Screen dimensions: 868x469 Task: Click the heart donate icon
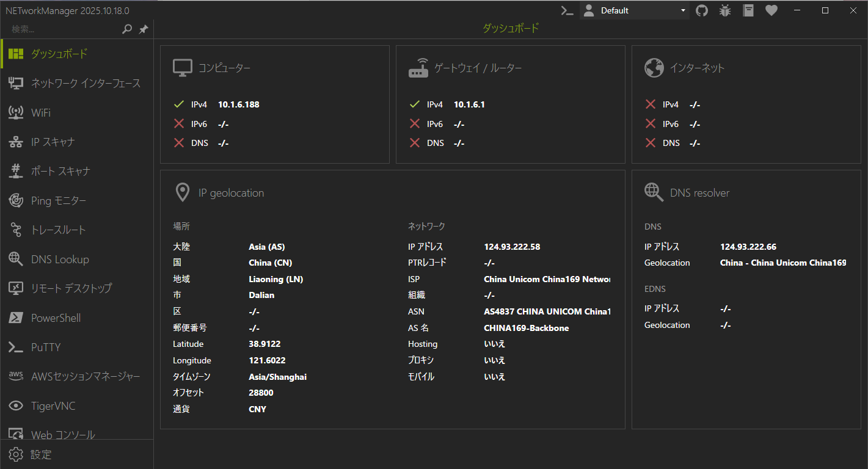click(771, 10)
